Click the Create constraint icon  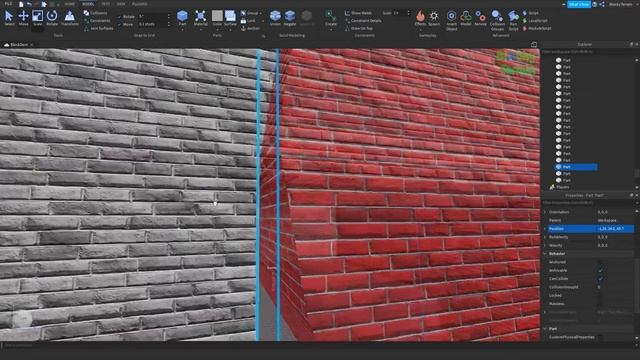click(331, 16)
